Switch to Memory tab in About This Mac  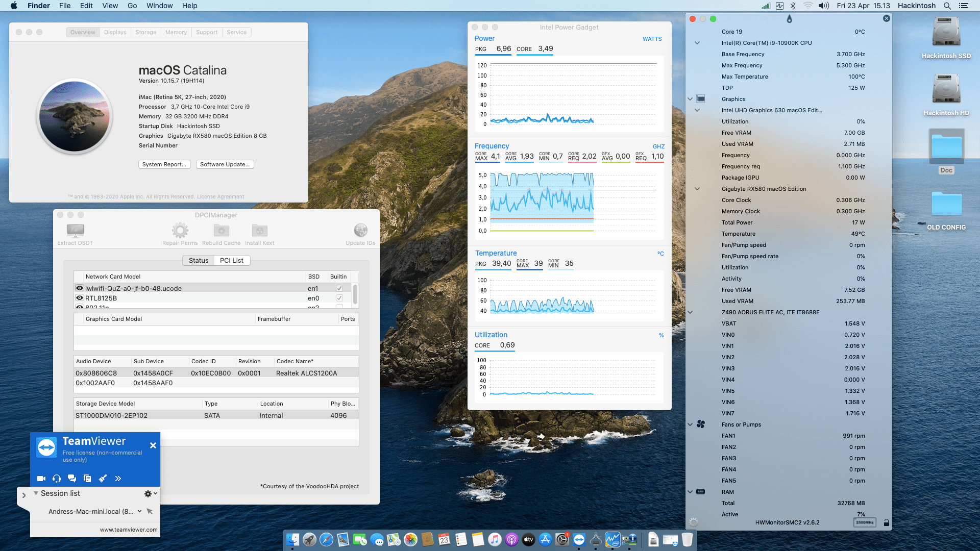point(176,32)
